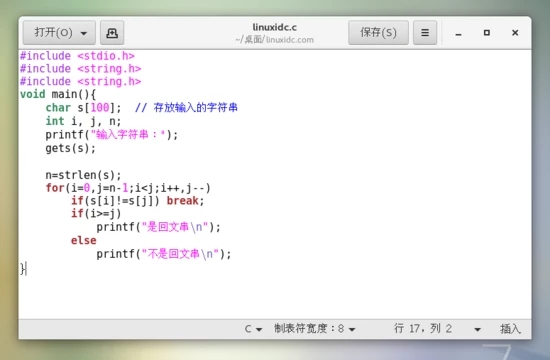Expand the 打开 recent files dropdown arrow
The width and height of the screenshot is (550, 360).
83,33
